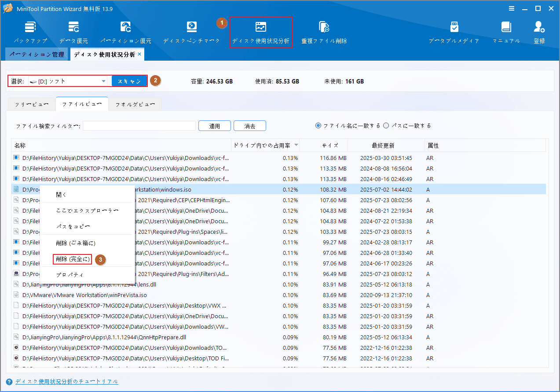Choose パスをコピー in context menu

pos(88,226)
